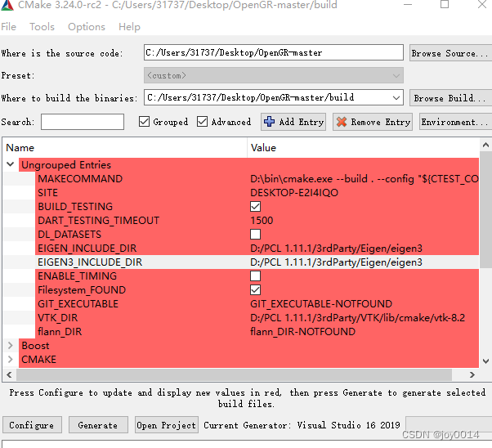Click the 1500 timeout value
Screen dimensions: 492x448
[262, 221]
